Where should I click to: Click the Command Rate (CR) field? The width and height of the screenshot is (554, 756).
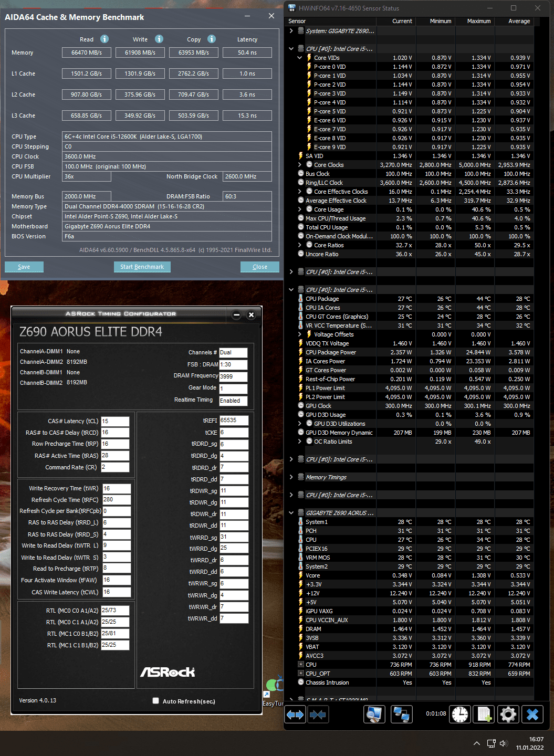(115, 467)
